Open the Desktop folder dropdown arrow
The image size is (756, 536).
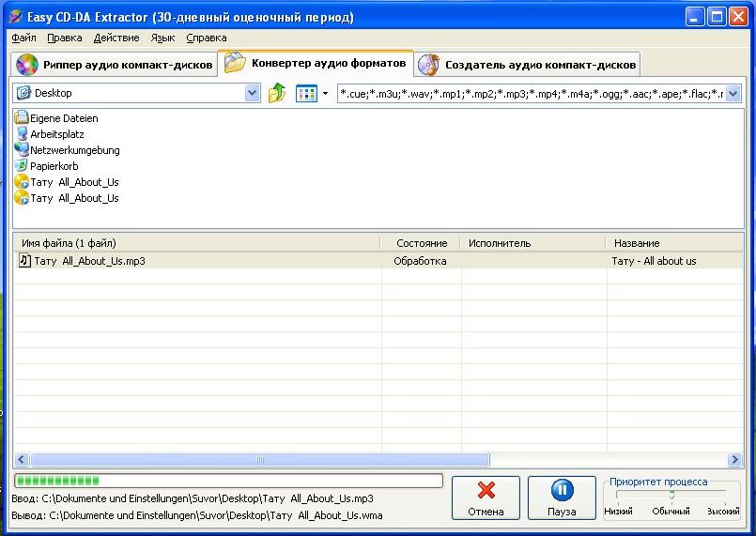(x=253, y=93)
